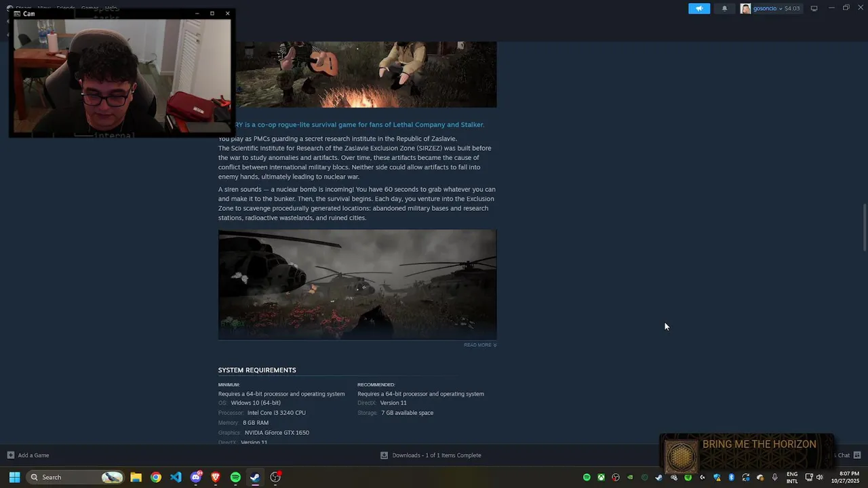
Task: Open Google Chrome from taskbar
Action: (x=156, y=477)
